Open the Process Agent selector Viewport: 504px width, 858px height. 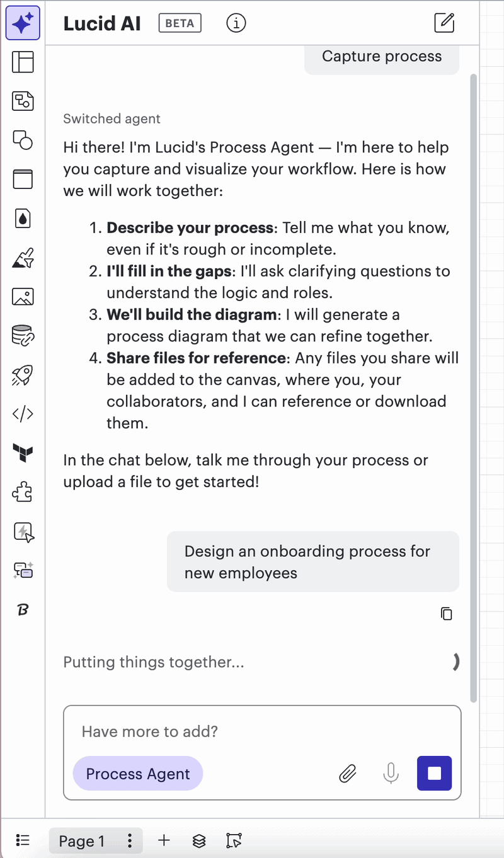[138, 774]
